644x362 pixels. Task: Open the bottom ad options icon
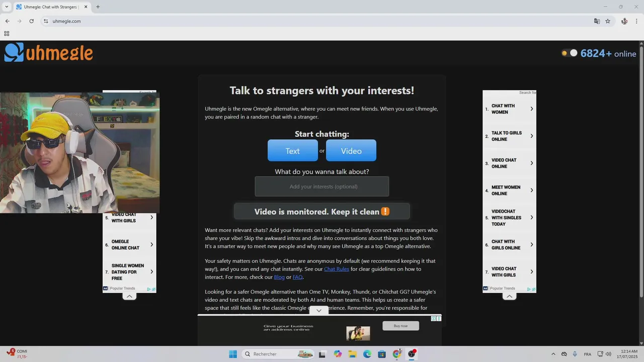pyautogui.click(x=439, y=319)
